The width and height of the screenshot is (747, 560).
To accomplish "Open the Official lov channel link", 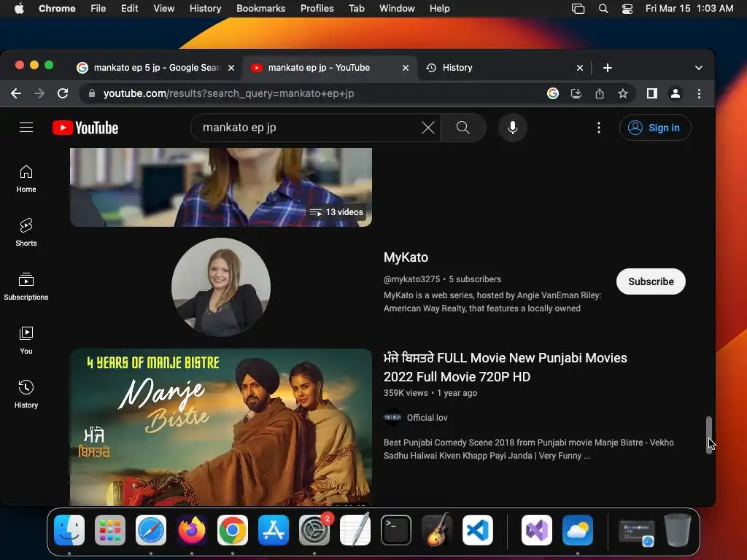I will [427, 418].
